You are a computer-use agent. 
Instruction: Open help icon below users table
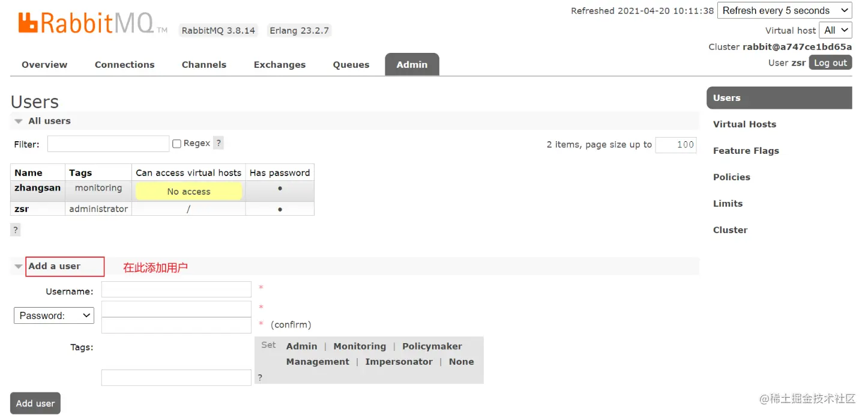[16, 230]
